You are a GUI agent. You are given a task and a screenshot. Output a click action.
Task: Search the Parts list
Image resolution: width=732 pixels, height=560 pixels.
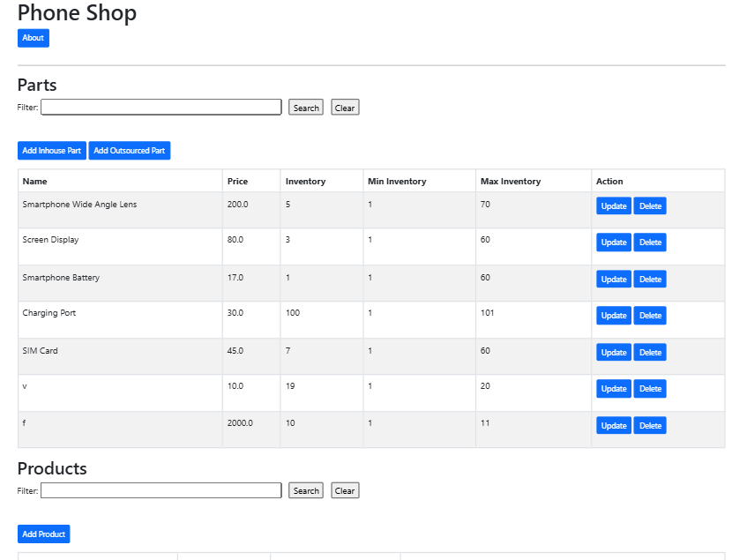click(305, 107)
